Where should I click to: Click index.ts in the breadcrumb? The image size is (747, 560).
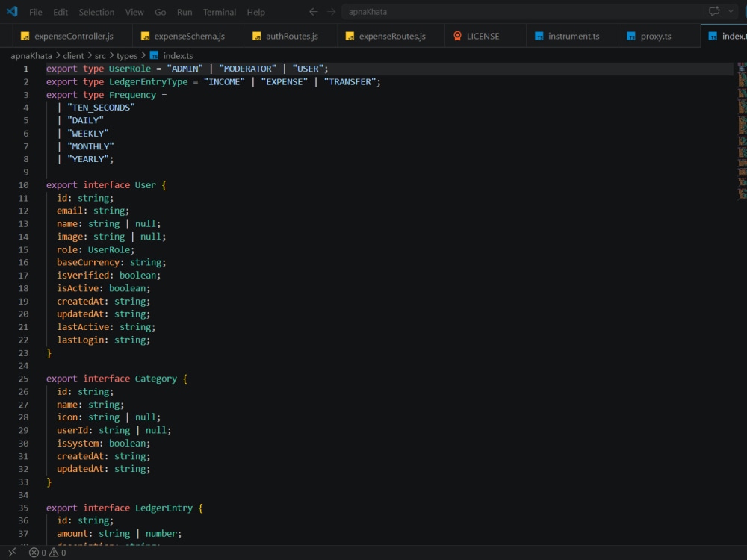point(178,56)
